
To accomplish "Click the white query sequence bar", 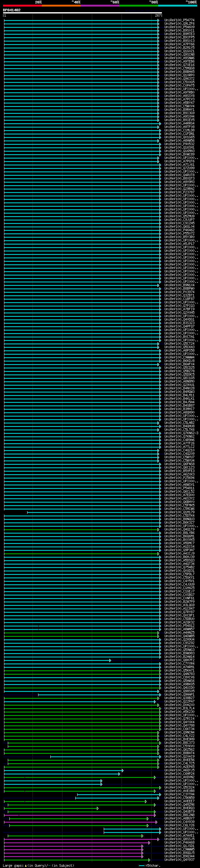I will point(82,13).
